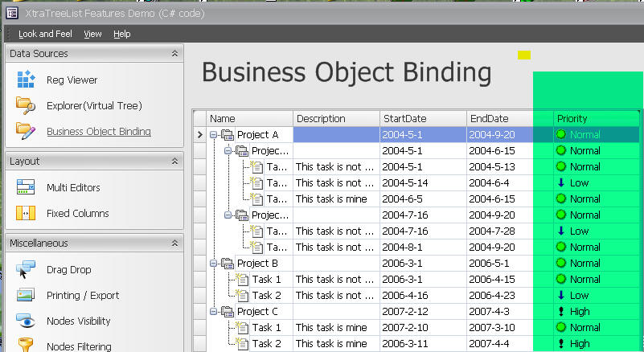Click the High priority icon in Project C row

pos(561,311)
